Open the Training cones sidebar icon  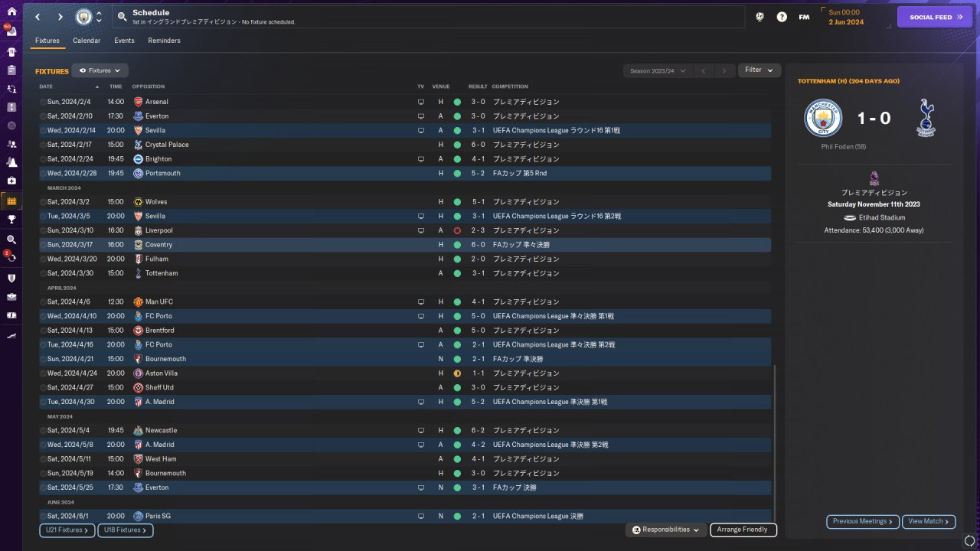pyautogui.click(x=11, y=162)
